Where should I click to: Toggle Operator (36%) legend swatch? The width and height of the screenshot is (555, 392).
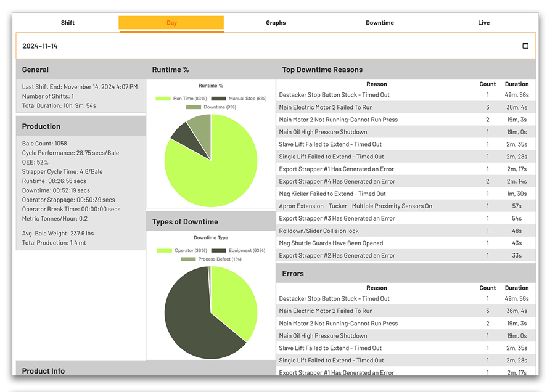164,251
